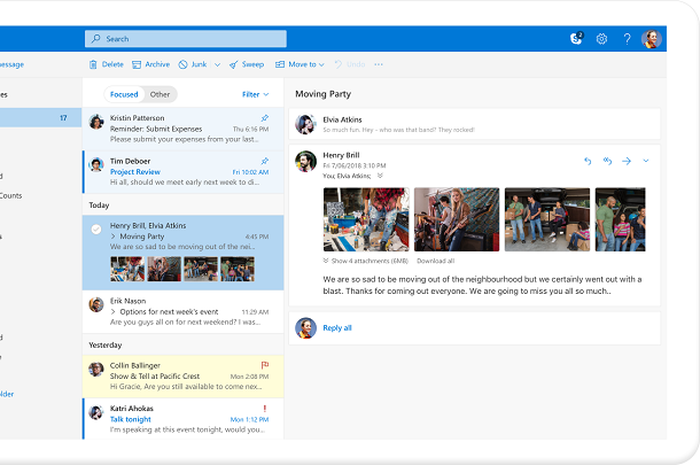Click the Reply arrow on Henry Brill's message
Image resolution: width=700 pixels, height=465 pixels.
587,161
